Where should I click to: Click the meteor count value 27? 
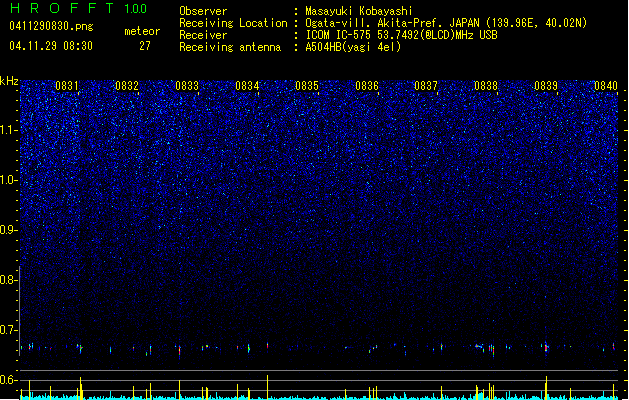(145, 46)
